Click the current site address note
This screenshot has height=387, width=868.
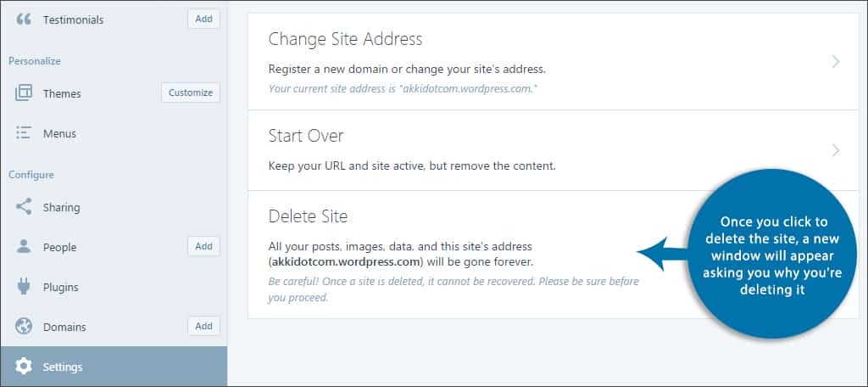[403, 88]
